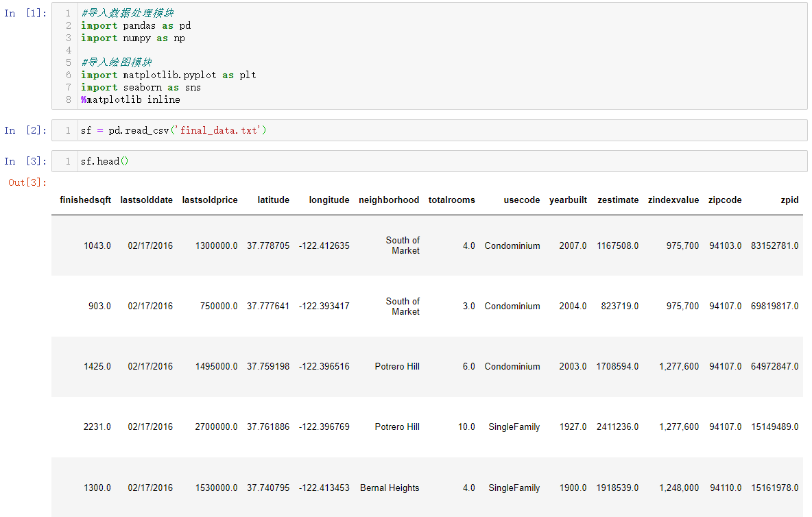The height and width of the screenshot is (517, 812).
Task: Click the lastsoldprice column header
Action: click(210, 200)
